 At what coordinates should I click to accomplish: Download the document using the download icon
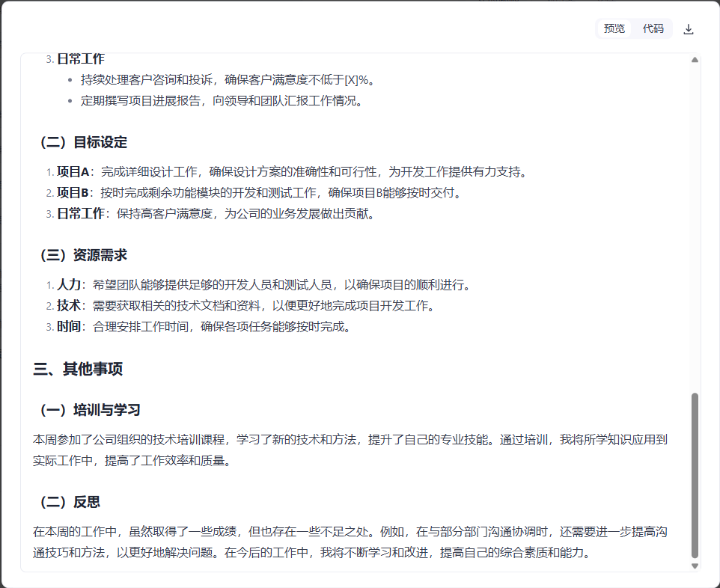[689, 29]
